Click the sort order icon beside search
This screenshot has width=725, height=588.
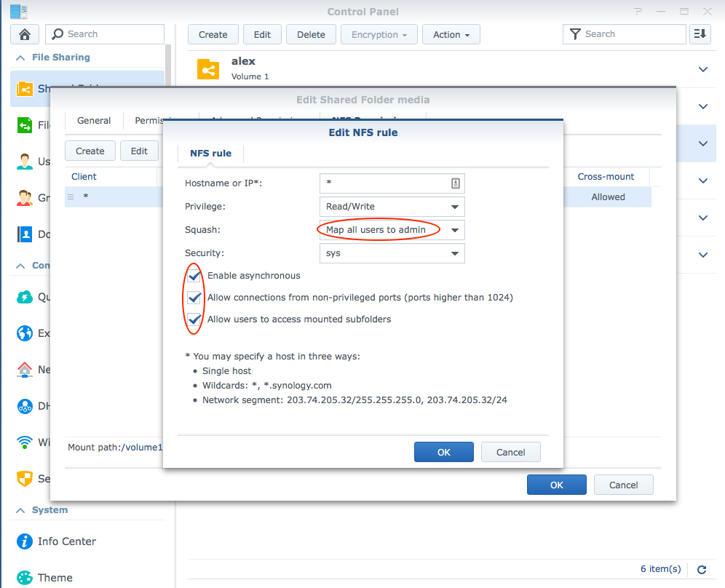(700, 34)
